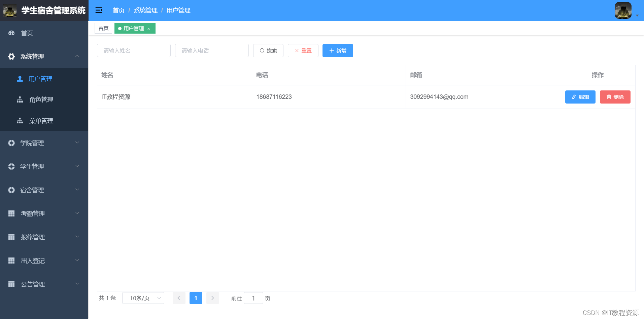Image resolution: width=644 pixels, height=319 pixels.
Task: Open the 10条/页 page size dropdown
Action: 143,298
